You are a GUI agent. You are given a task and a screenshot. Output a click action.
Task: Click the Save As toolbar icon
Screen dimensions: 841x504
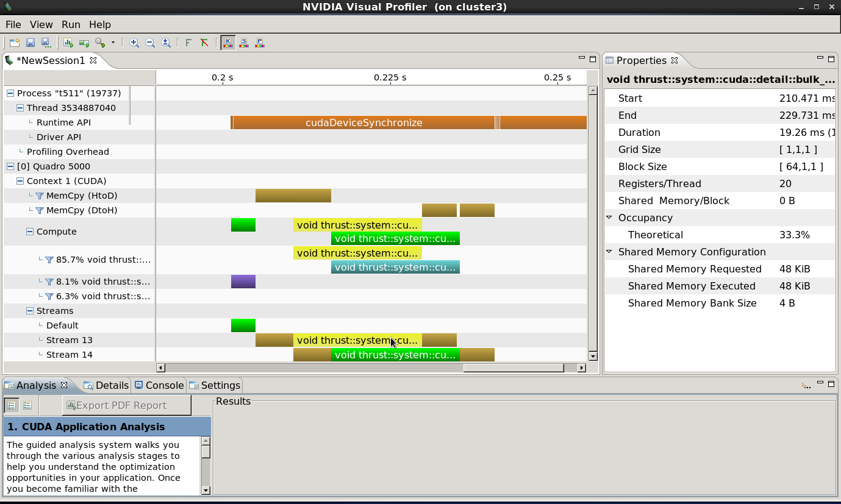[46, 43]
